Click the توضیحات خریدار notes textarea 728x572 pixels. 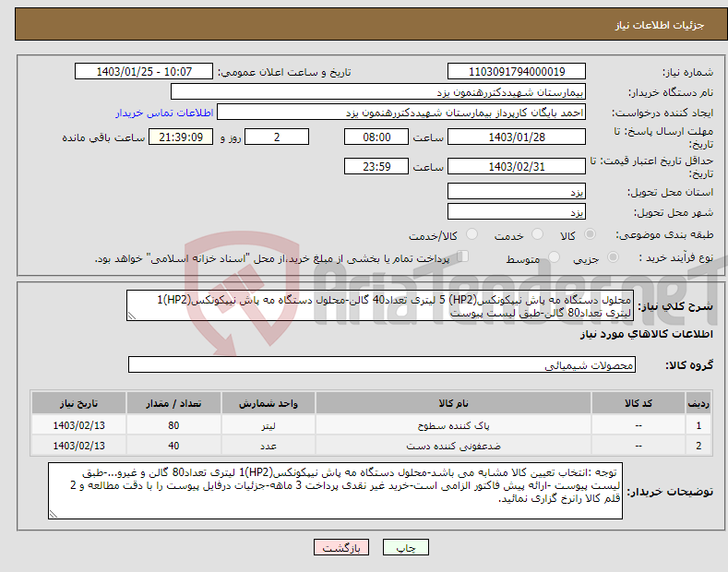tap(335, 491)
